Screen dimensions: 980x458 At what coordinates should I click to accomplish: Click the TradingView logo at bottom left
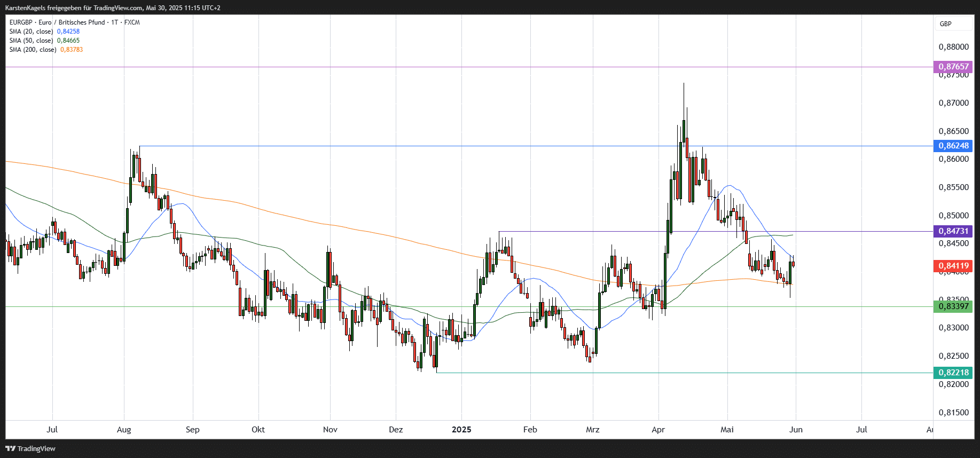click(30, 448)
